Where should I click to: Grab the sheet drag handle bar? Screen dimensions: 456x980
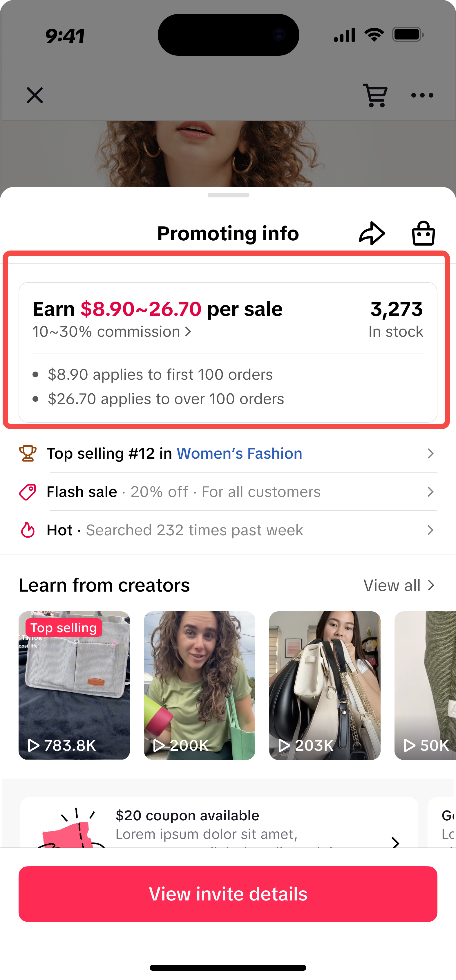(x=228, y=195)
